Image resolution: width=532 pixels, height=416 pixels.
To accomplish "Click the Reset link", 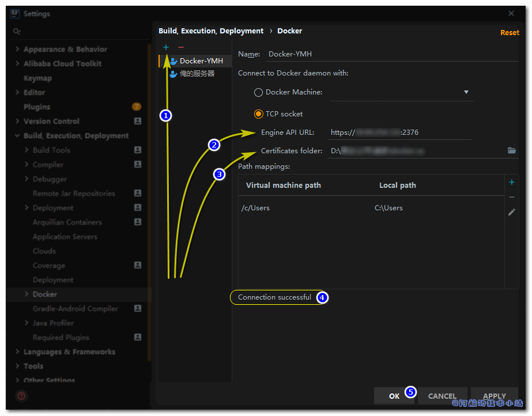I will (510, 32).
